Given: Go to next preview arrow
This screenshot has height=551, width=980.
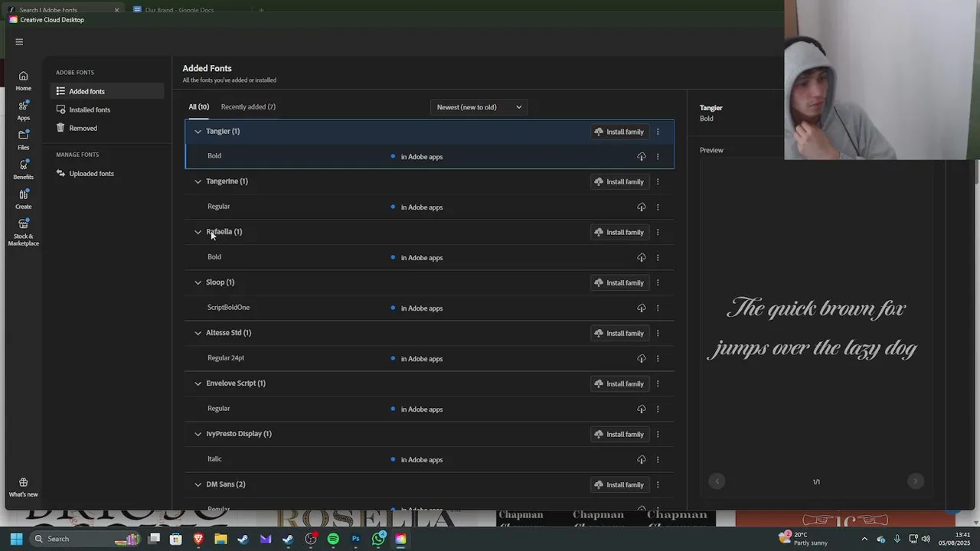Looking at the screenshot, I should (915, 481).
